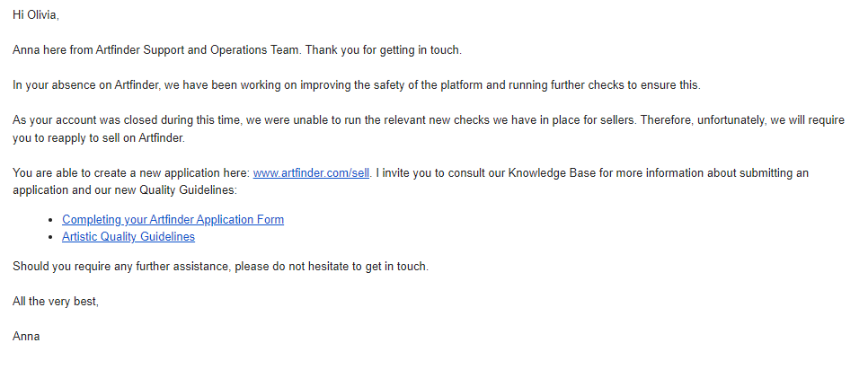Click the 'As your account was closed' line
This screenshot has width=868, height=378.
click(x=429, y=120)
